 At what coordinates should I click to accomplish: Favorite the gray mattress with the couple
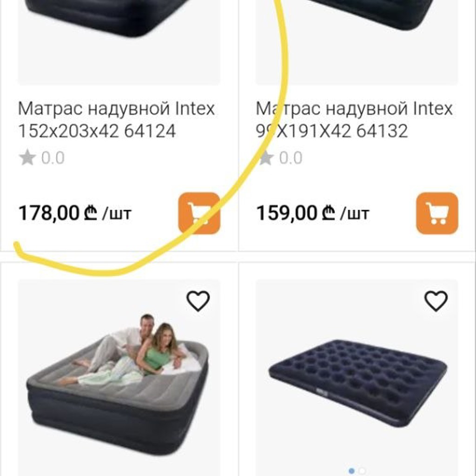coord(198,301)
